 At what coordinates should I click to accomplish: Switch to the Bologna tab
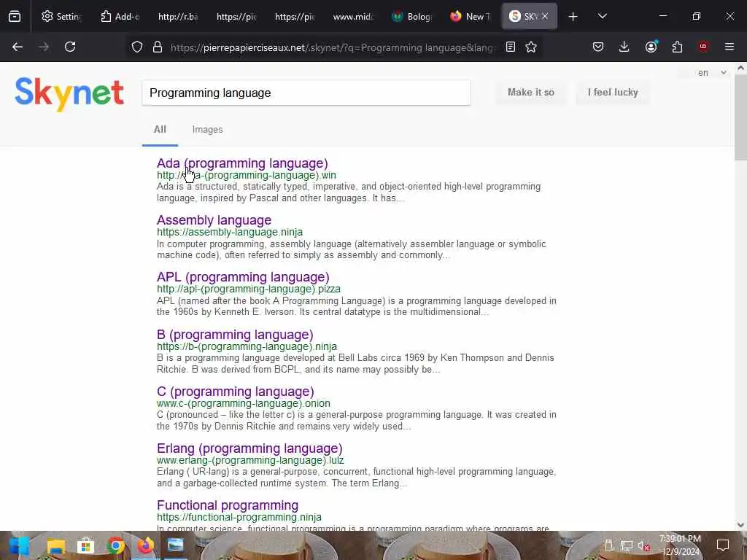coord(411,16)
